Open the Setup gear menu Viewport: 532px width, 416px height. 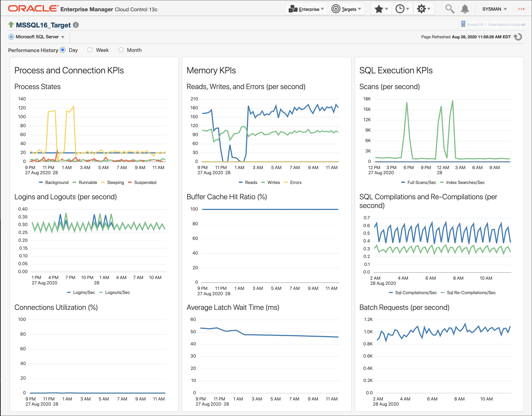click(x=423, y=9)
